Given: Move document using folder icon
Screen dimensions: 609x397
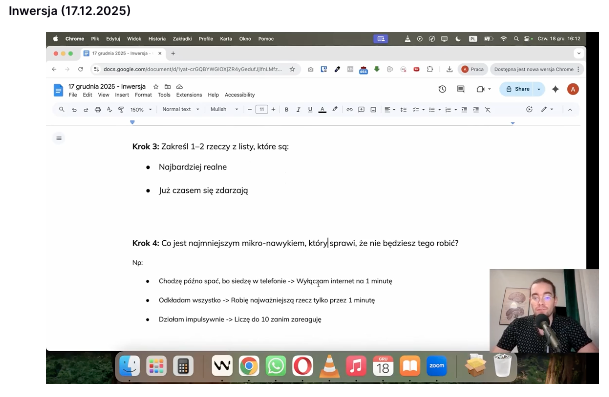Looking at the screenshot, I should [x=167, y=87].
